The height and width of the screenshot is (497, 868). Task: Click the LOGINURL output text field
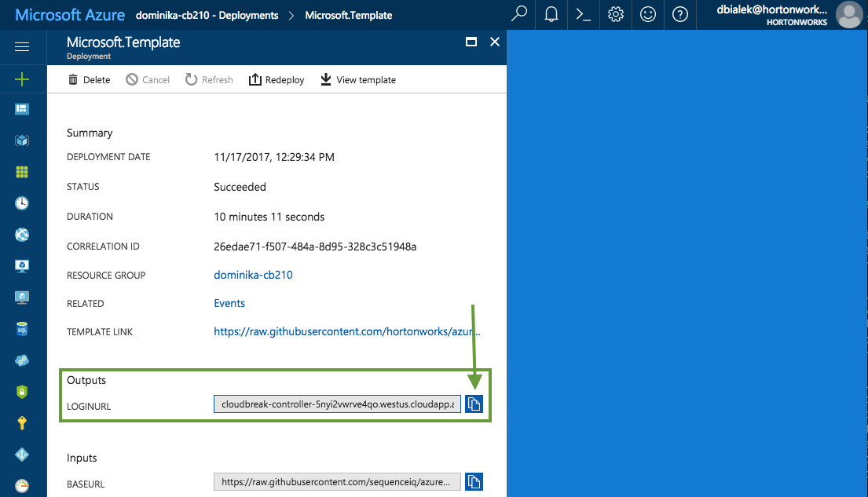337,404
